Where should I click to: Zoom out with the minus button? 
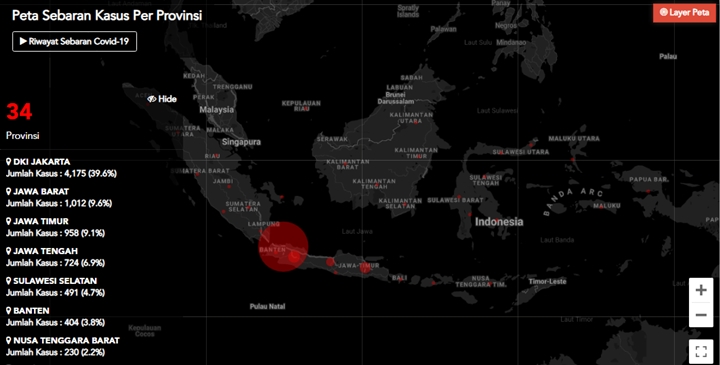(x=701, y=315)
